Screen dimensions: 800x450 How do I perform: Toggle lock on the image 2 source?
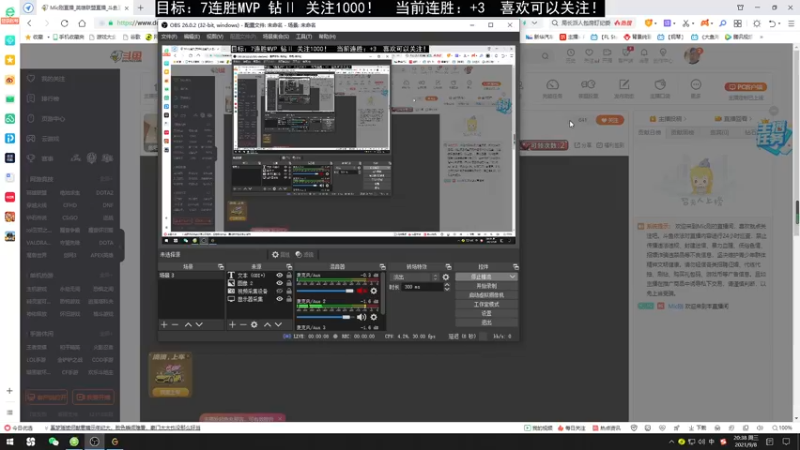[289, 283]
